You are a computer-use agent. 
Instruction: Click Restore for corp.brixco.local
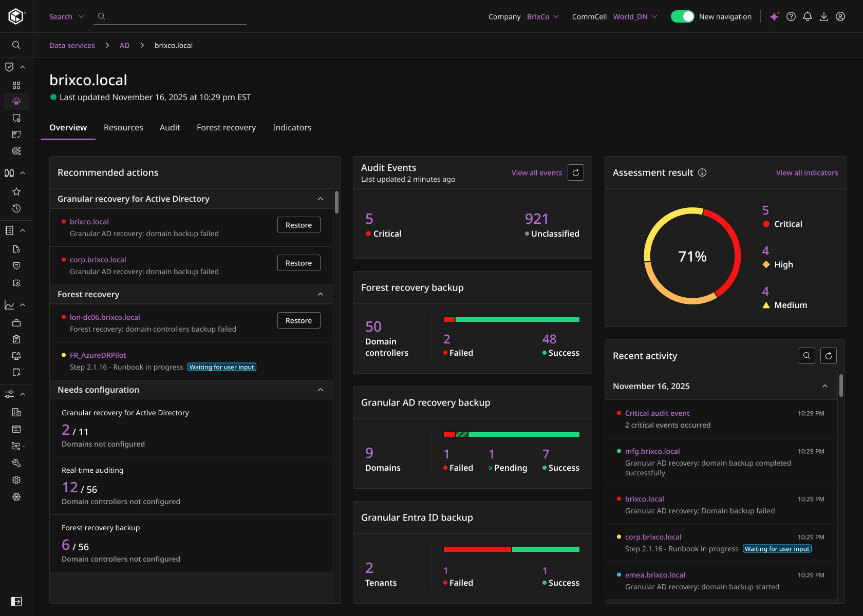(298, 263)
